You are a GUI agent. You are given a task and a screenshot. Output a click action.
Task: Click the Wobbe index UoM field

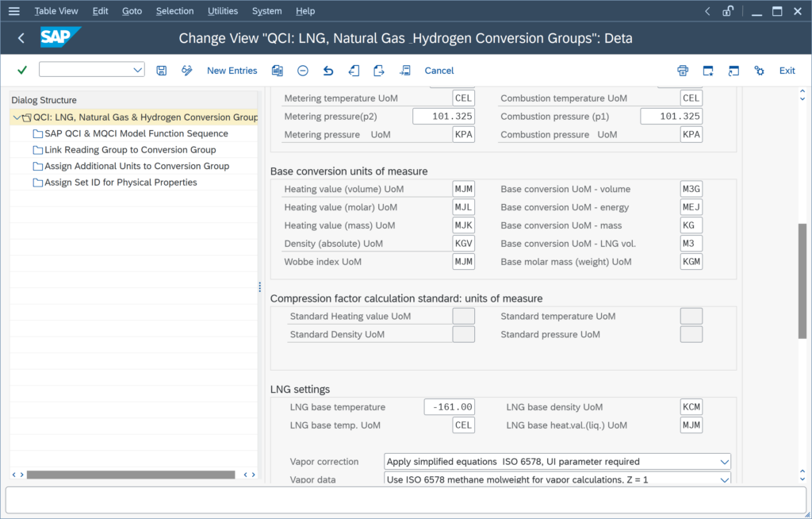[x=463, y=261]
